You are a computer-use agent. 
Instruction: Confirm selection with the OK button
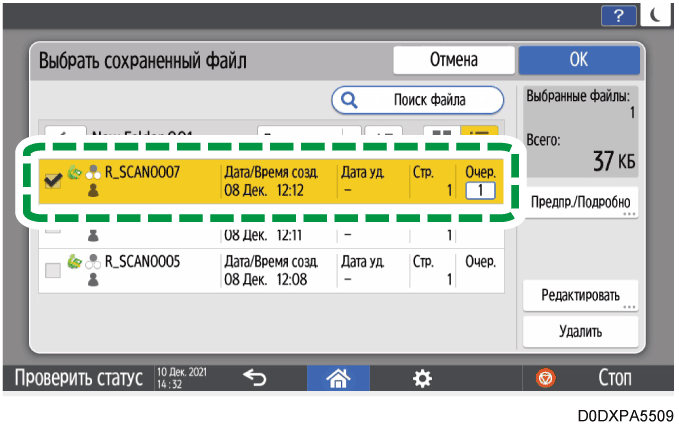578,60
